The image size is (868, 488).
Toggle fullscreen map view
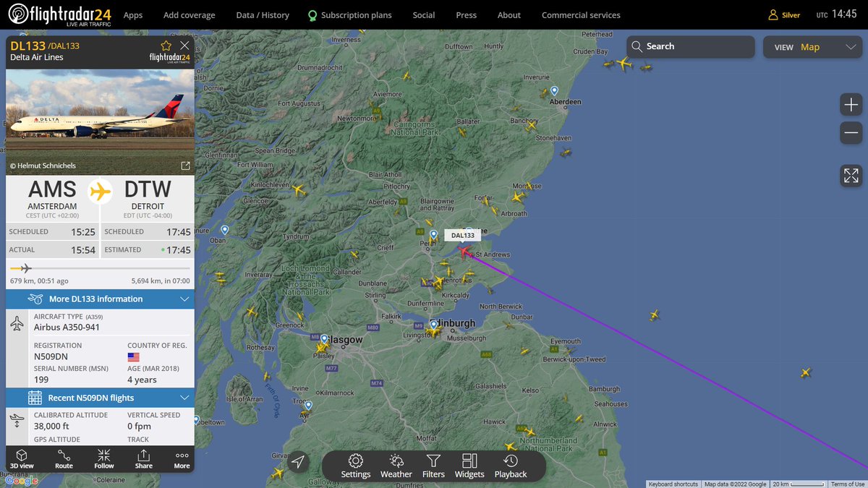851,175
